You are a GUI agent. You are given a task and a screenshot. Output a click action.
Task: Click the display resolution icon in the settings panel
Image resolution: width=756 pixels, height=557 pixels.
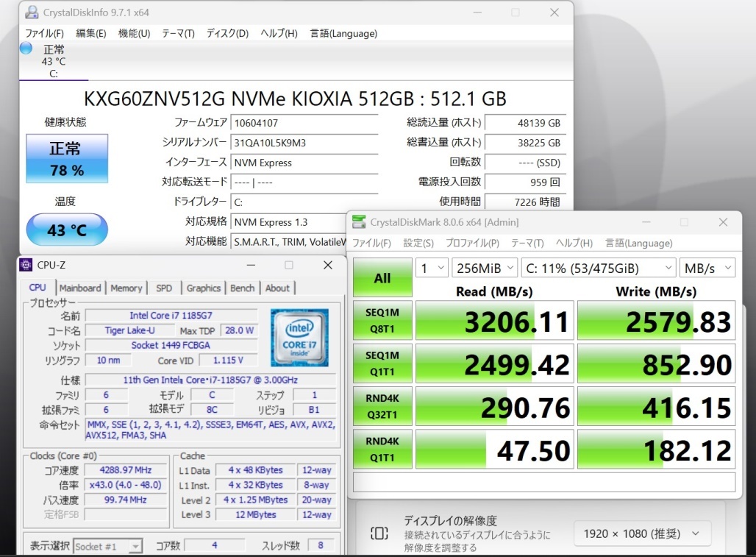[377, 533]
